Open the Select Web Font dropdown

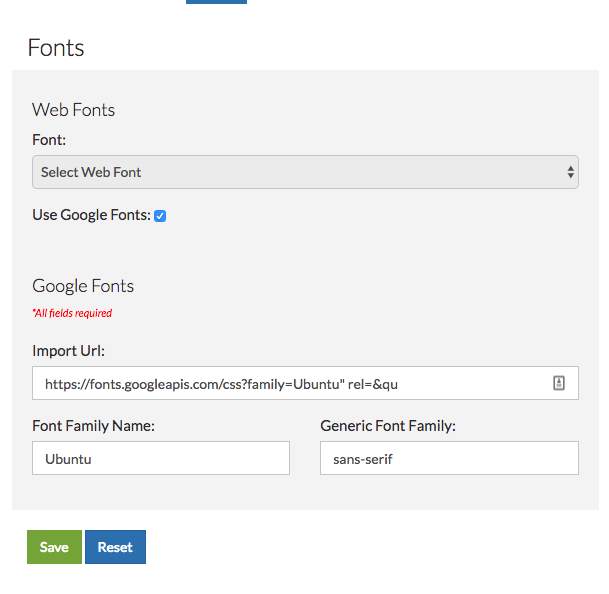[x=305, y=172]
